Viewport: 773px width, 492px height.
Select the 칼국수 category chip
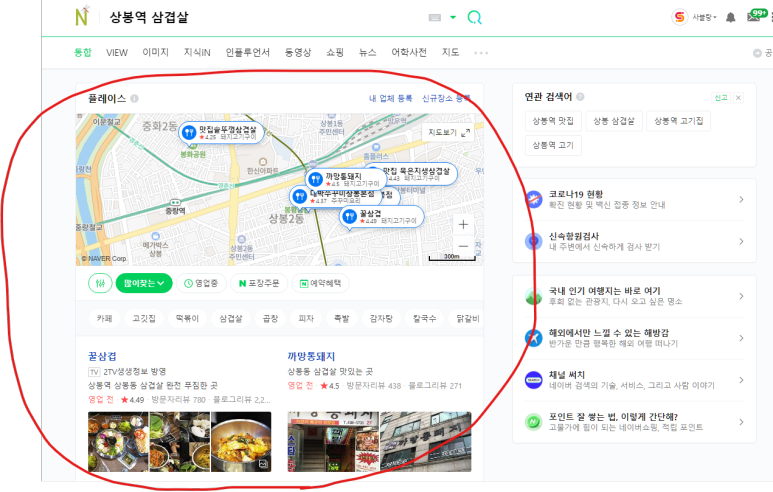click(424, 318)
